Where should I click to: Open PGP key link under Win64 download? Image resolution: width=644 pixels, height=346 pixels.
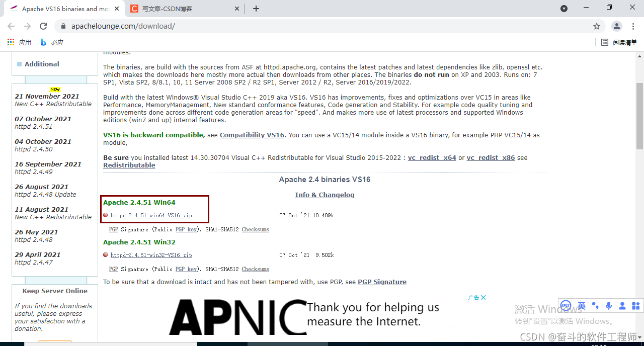point(186,229)
